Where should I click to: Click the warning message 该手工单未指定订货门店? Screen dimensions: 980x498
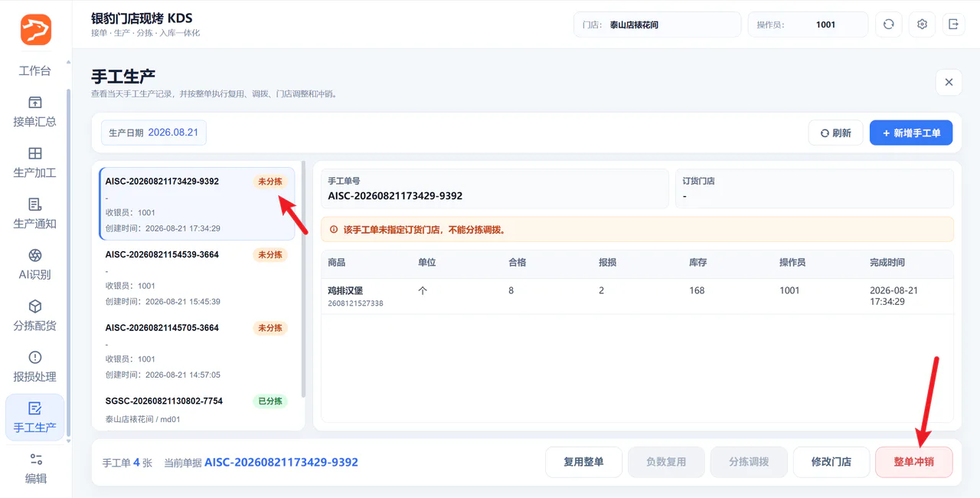[x=424, y=229]
